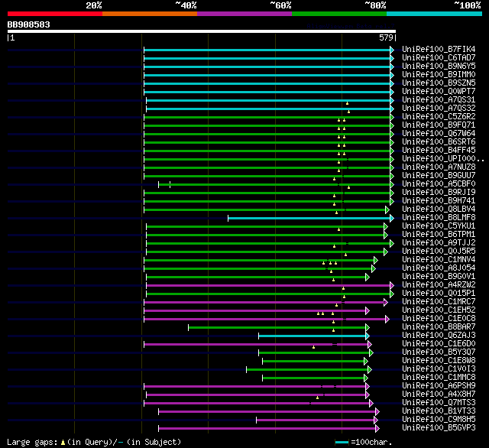The width and height of the screenshot is (489, 448).
Task: Select the UniRef100_Q0J5R5 label
Action: 439,252
